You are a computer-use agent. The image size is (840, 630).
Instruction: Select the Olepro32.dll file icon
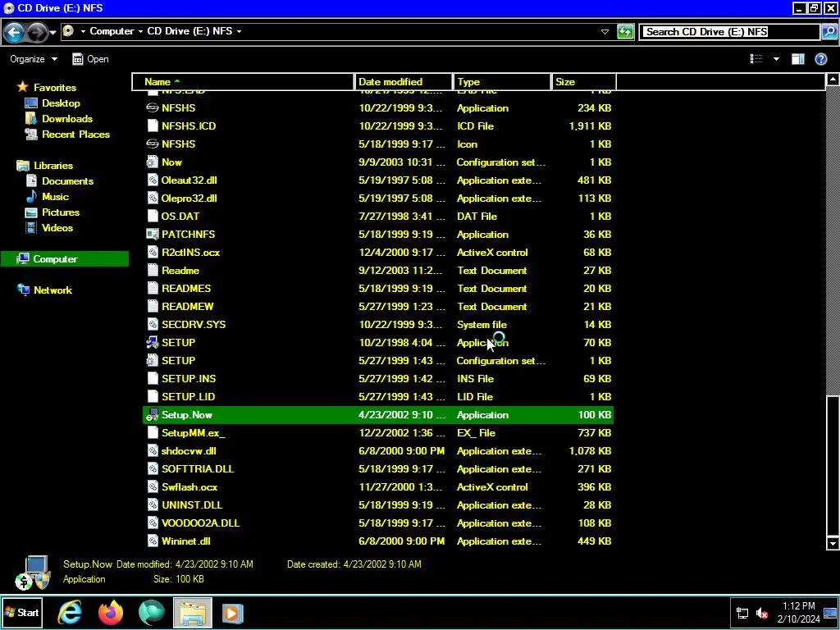pos(153,199)
